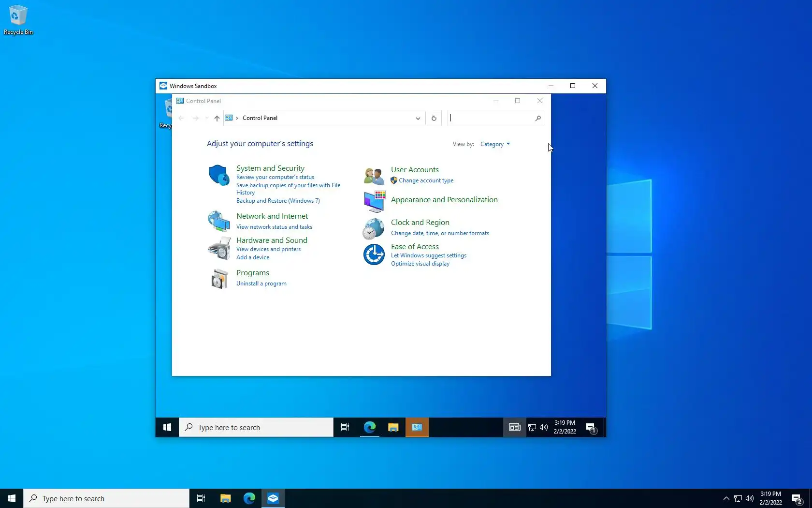Open Hardware and Sound category

[272, 240]
